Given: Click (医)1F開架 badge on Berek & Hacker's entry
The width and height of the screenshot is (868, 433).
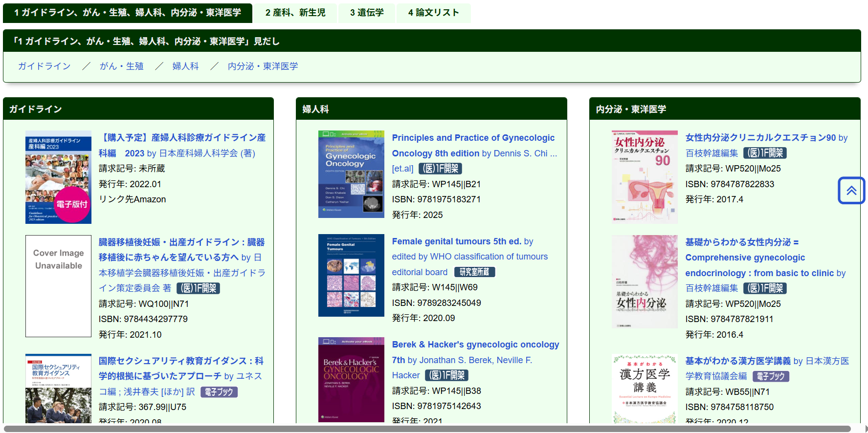Looking at the screenshot, I should pyautogui.click(x=446, y=375).
